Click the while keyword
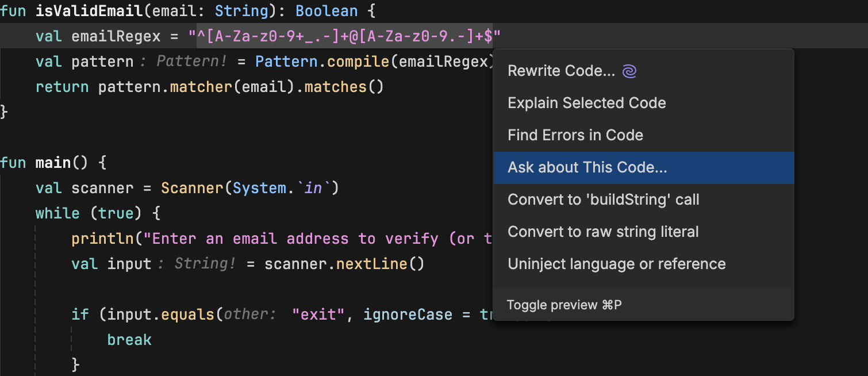This screenshot has width=868, height=376. tap(57, 213)
